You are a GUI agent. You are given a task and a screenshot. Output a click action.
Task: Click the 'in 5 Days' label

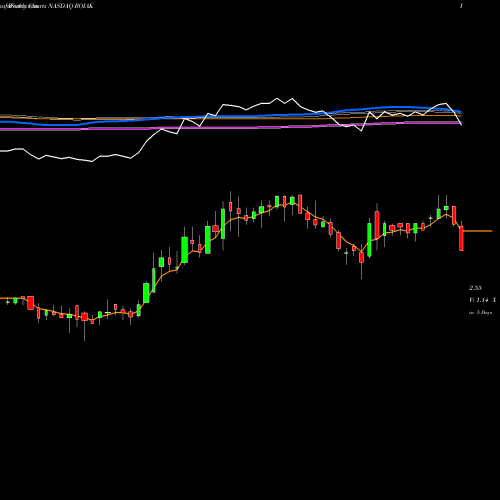click(x=480, y=312)
